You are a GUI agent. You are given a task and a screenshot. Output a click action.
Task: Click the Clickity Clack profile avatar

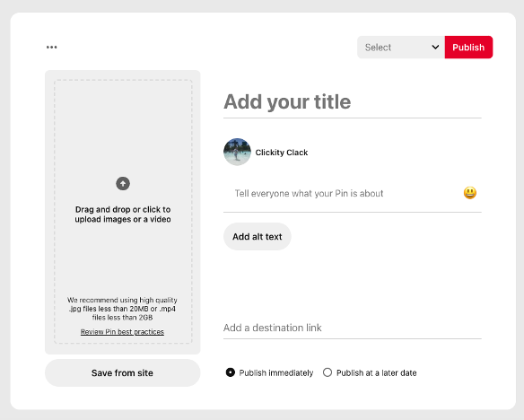[237, 152]
